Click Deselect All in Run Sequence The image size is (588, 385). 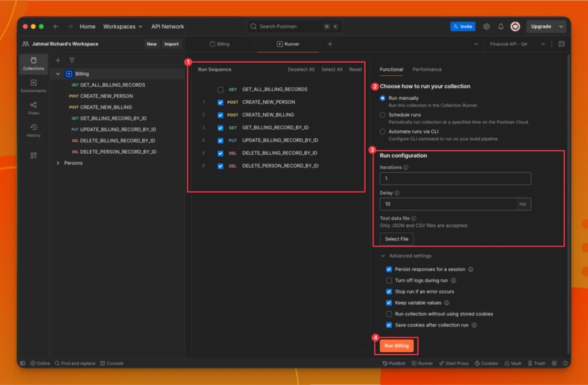pyautogui.click(x=301, y=70)
